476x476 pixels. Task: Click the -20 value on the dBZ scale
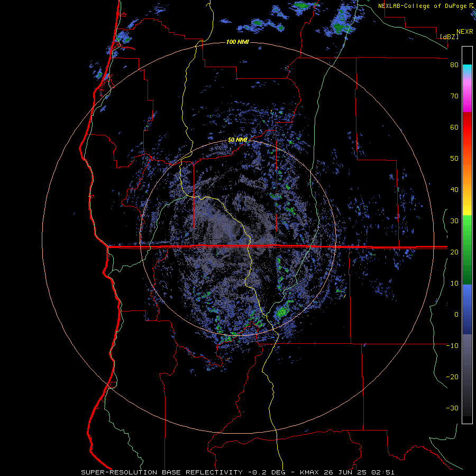(452, 377)
